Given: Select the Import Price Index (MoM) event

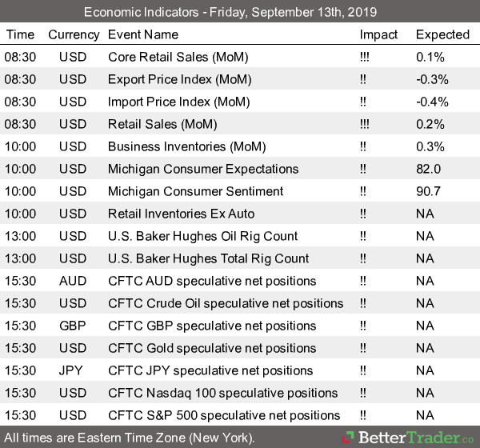Looking at the screenshot, I should tap(179, 102).
